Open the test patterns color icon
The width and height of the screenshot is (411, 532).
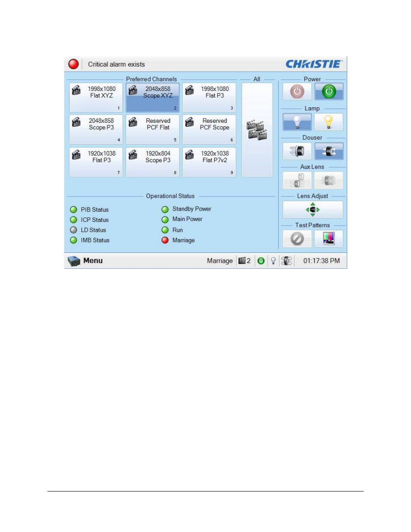pyautogui.click(x=329, y=239)
